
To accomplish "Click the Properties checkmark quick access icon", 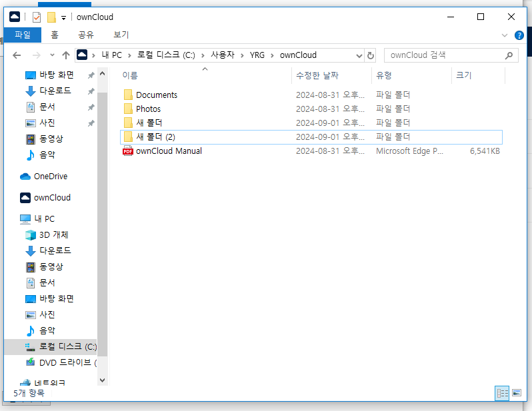I will (x=36, y=17).
